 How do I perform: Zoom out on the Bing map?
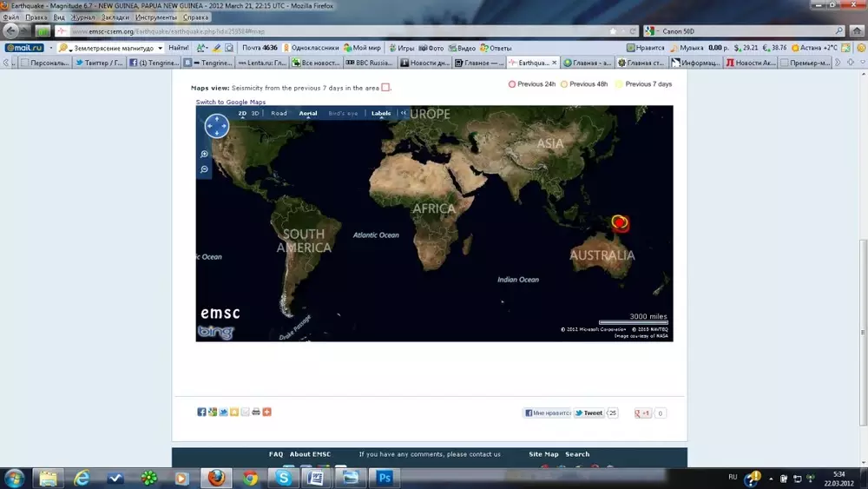[205, 169]
